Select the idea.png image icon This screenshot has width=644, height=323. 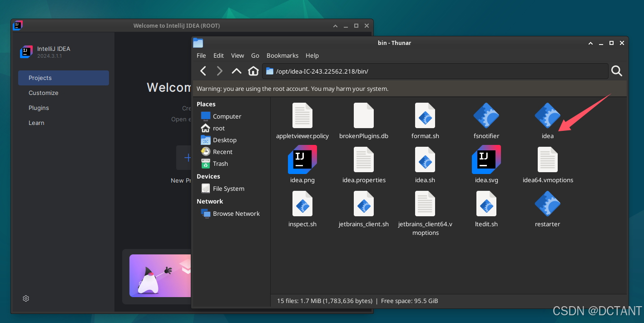coord(302,159)
